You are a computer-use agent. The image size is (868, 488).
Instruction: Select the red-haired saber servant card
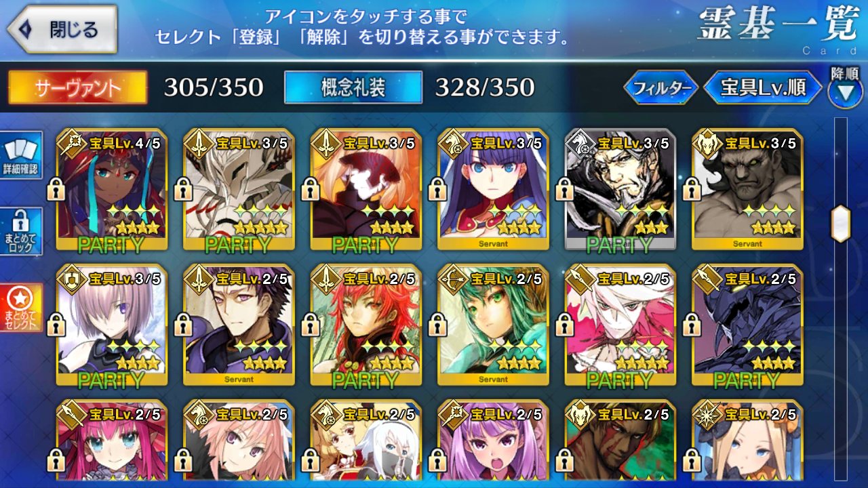point(366,325)
